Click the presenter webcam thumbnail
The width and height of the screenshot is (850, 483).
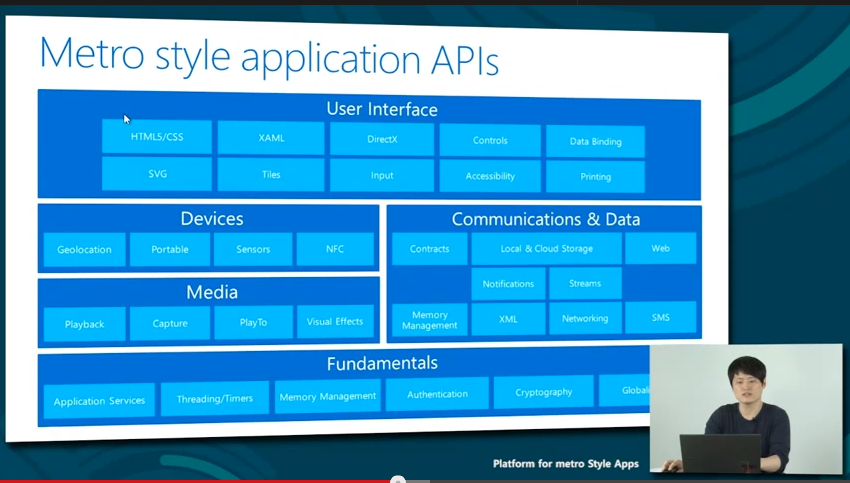[745, 408]
